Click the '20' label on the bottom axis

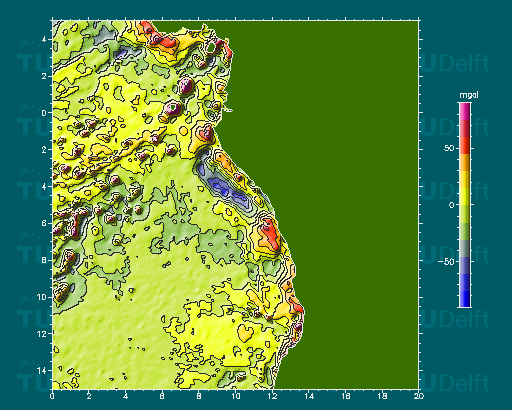tap(419, 396)
